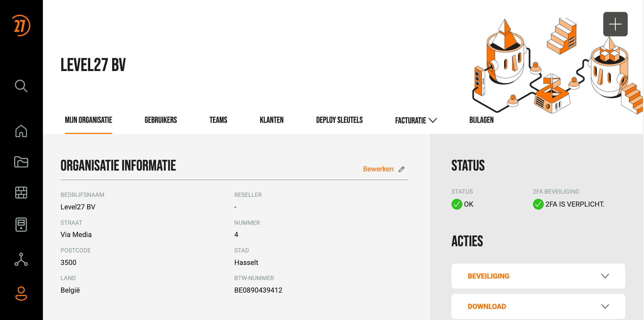Click the green 2FA is verplicht checkmark

point(538,204)
